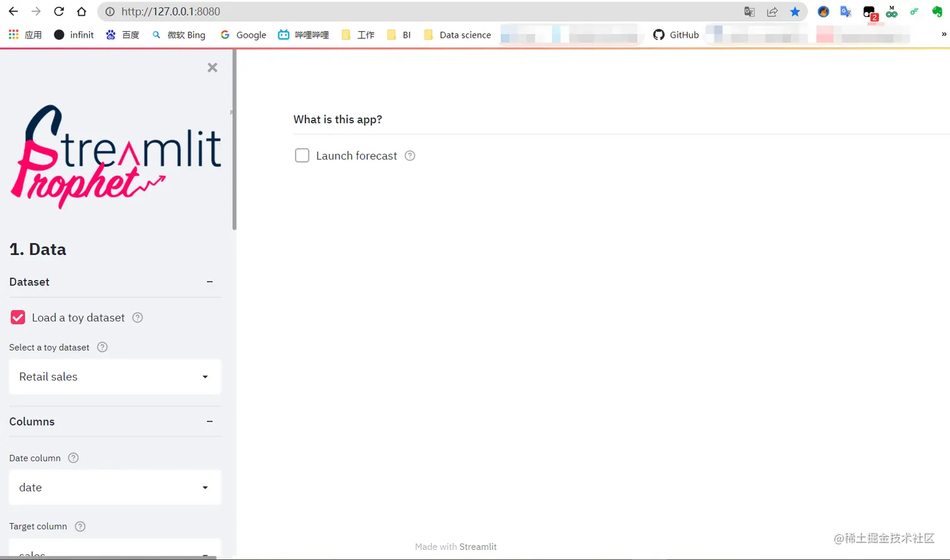Image resolution: width=950 pixels, height=560 pixels.
Task: Open the green infinity extension icon
Action: tap(892, 12)
